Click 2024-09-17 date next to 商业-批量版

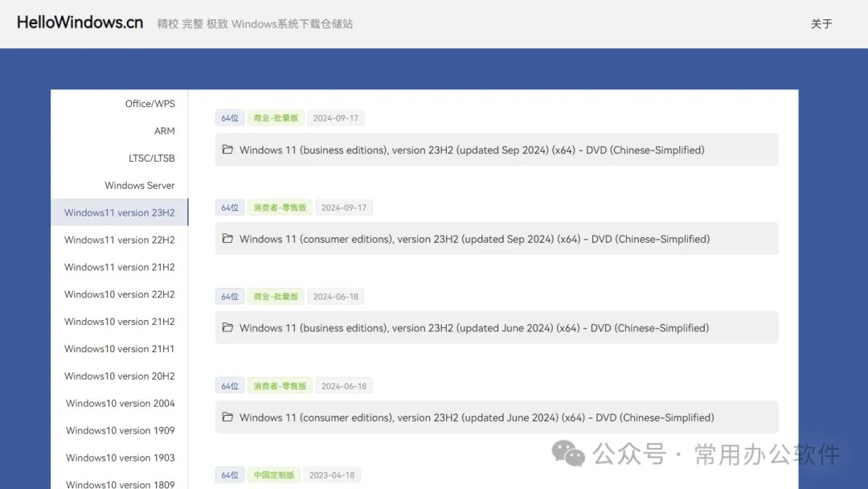click(335, 118)
